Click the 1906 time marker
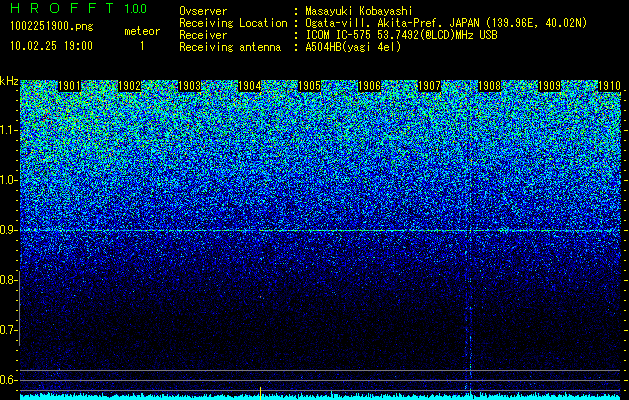This screenshot has width=629, height=400. pyautogui.click(x=369, y=86)
